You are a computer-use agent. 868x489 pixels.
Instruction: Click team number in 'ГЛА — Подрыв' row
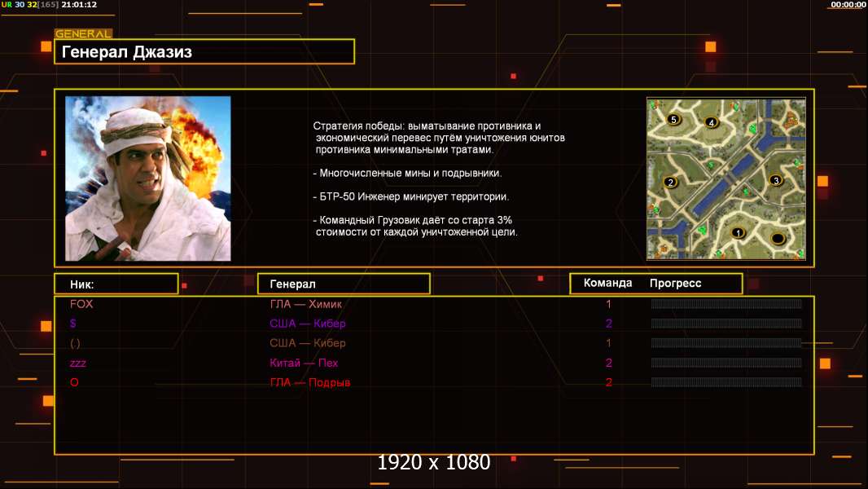click(x=608, y=382)
